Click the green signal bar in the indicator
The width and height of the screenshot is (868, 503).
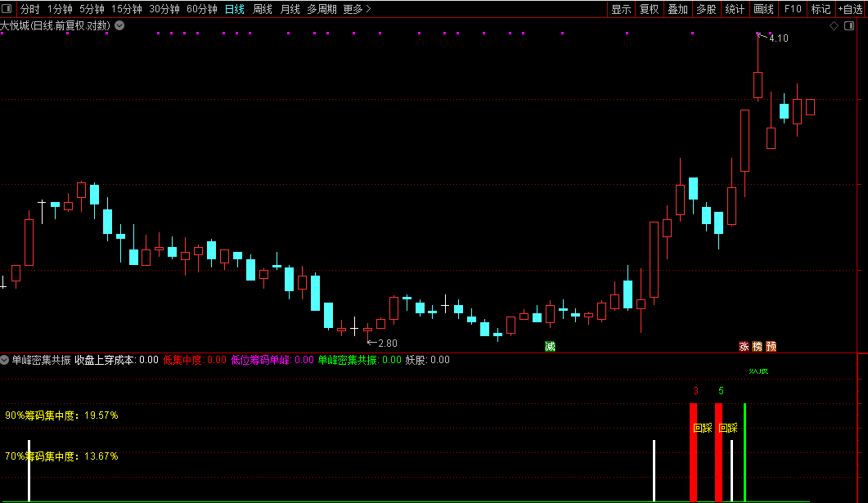[x=745, y=452]
